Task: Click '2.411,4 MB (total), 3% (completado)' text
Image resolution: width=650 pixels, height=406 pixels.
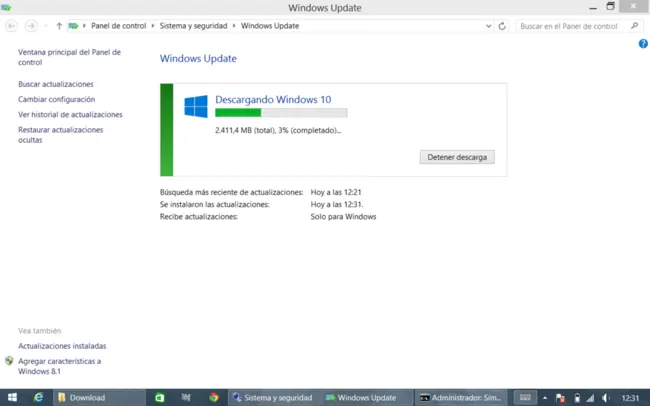Action: [x=278, y=130]
